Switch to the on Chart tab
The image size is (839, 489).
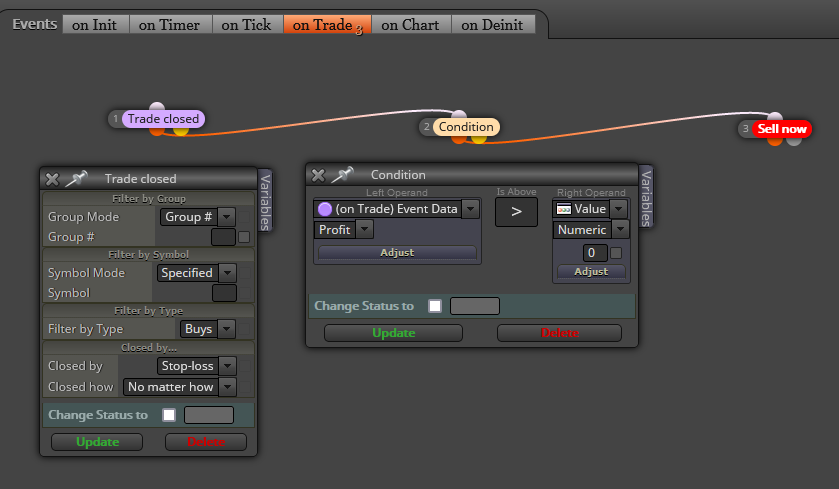tap(411, 25)
